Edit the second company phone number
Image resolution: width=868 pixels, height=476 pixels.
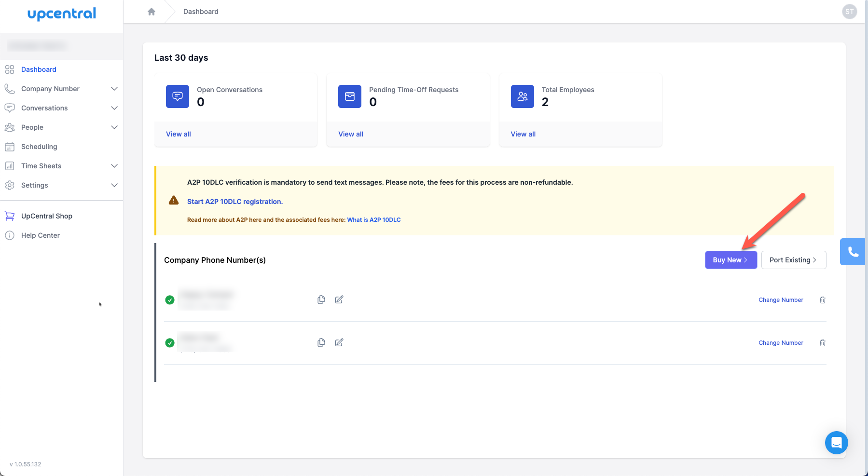tap(339, 342)
